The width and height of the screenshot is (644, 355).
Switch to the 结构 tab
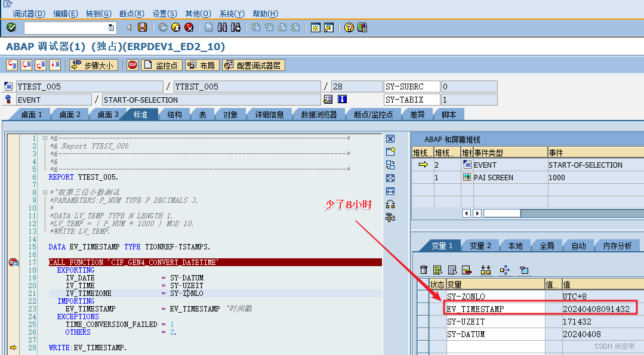[174, 115]
